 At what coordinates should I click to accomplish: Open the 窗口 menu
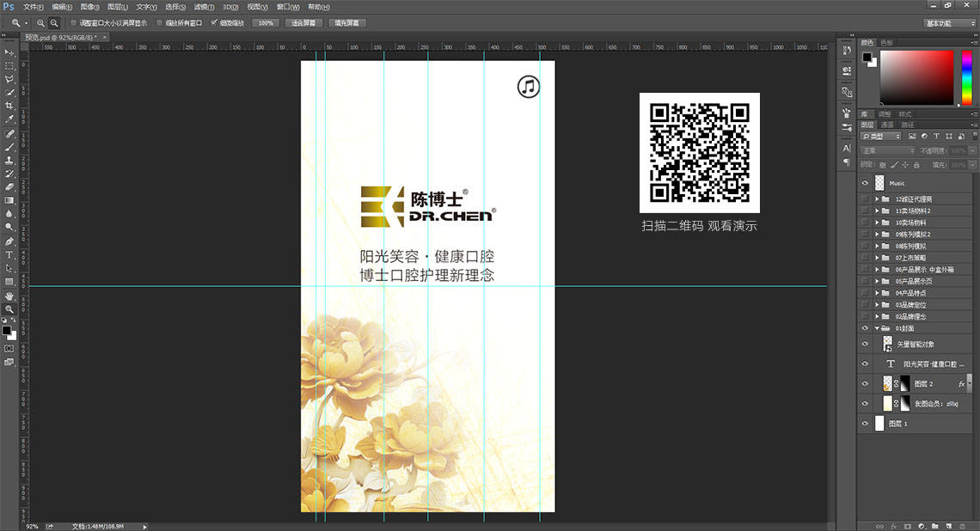click(288, 7)
